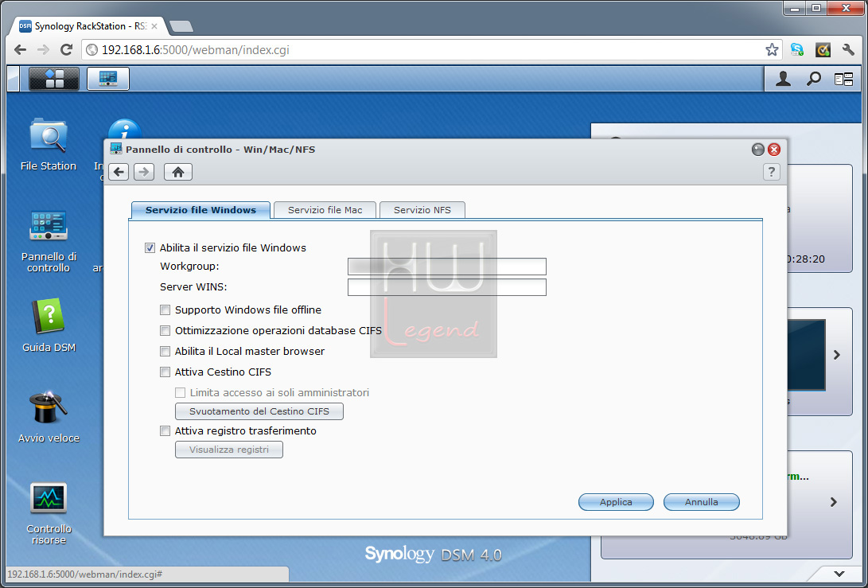Toggle the widgets panel icon
This screenshot has width=868, height=588.
click(843, 80)
